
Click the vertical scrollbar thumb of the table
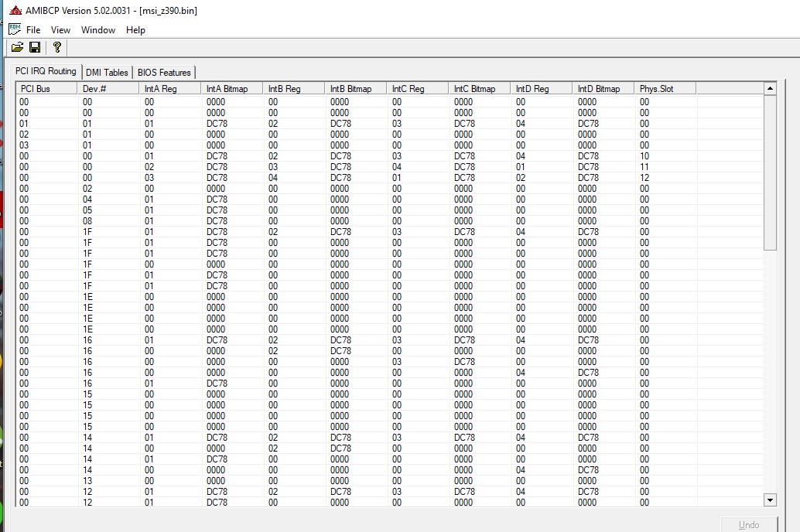point(770,172)
